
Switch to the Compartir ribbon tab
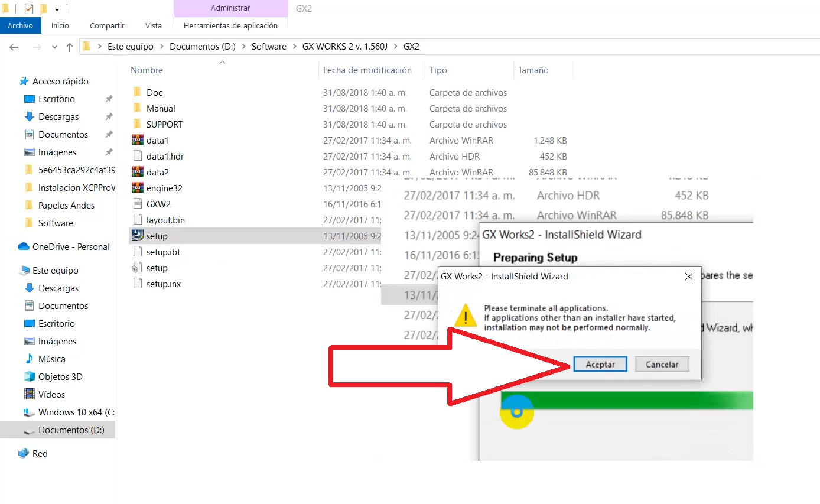[107, 25]
